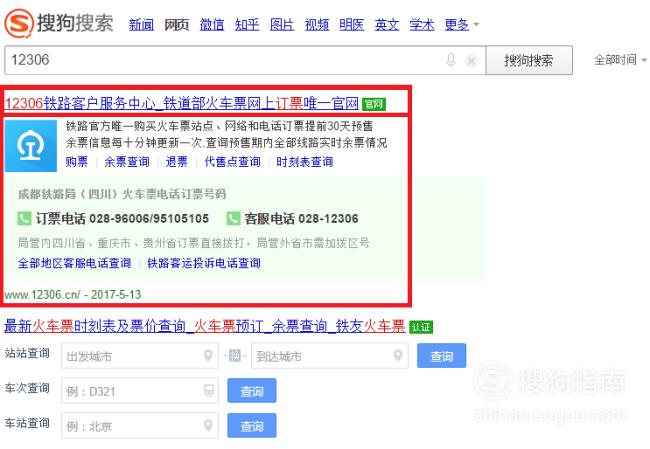Switch to the 明医 tab
Image resolution: width=650 pixels, height=449 pixels.
pyautogui.click(x=352, y=25)
